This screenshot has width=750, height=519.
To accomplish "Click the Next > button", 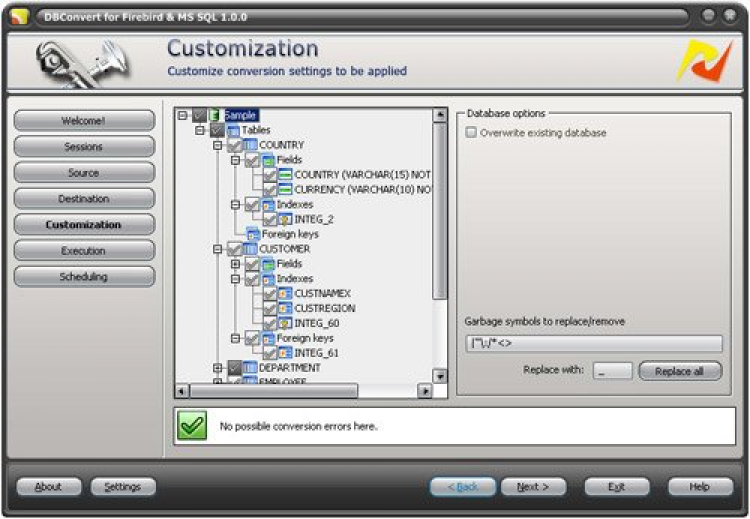I will click(x=533, y=487).
